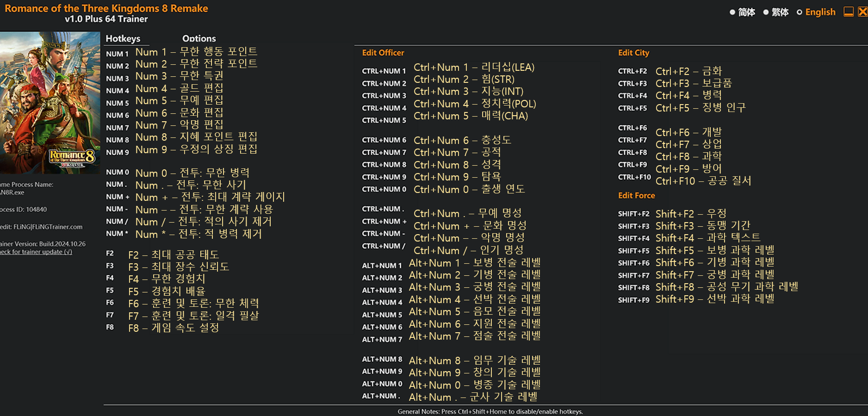Click the check for trainer update link

click(x=36, y=252)
